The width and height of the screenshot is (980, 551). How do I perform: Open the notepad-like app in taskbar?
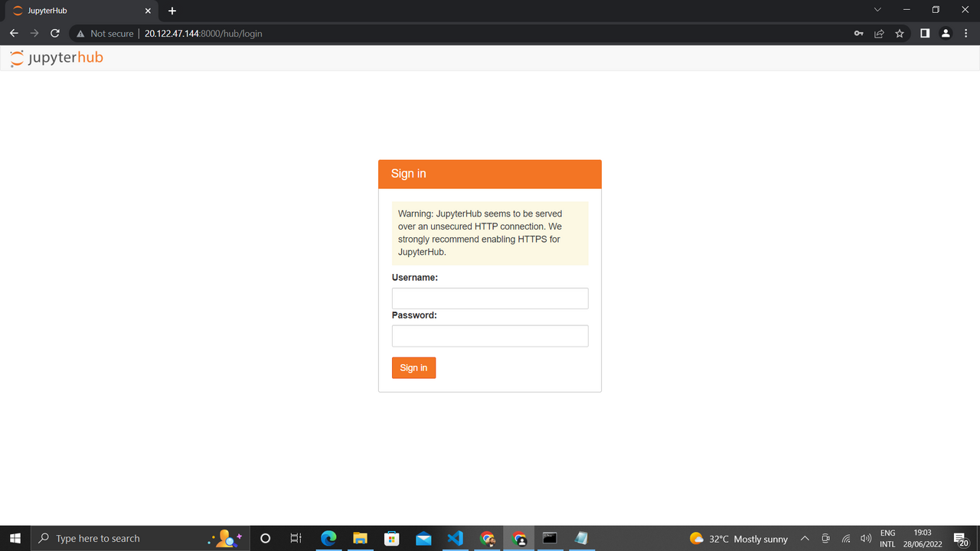(581, 539)
